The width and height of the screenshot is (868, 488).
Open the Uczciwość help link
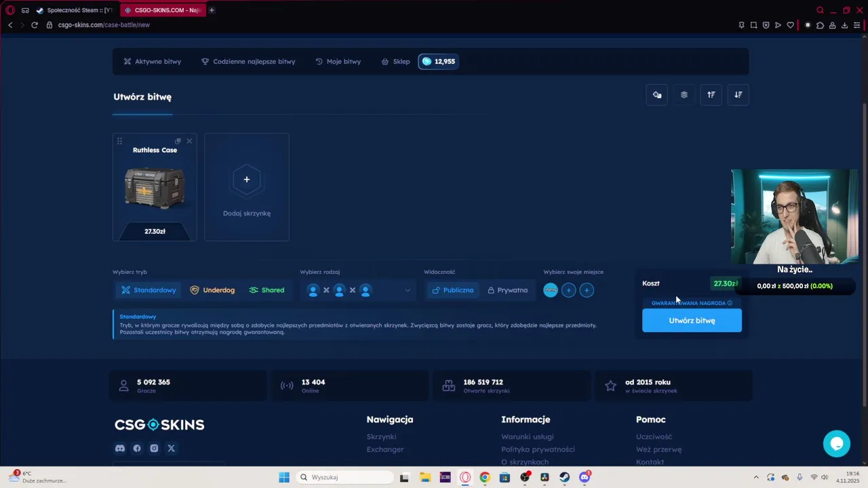pyautogui.click(x=654, y=436)
